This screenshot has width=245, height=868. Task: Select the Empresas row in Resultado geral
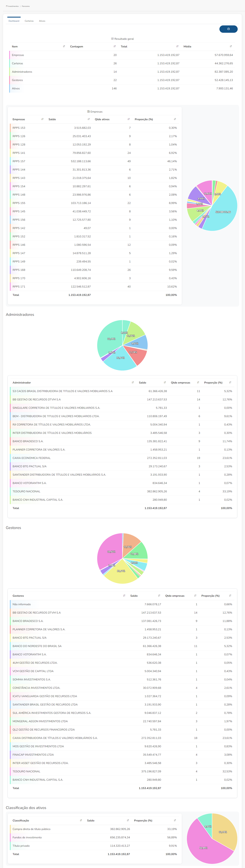122,55
